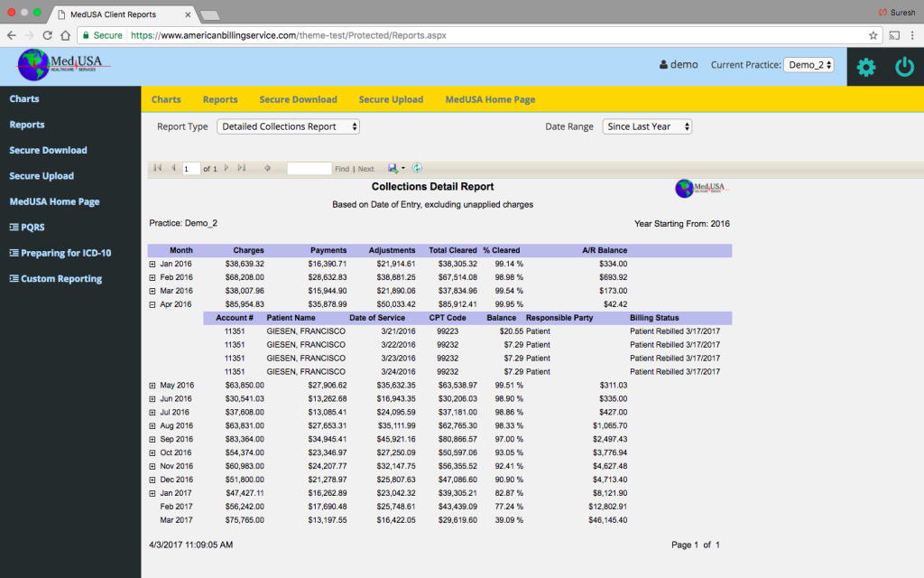Go to previous report page
Image resolution: width=924 pixels, height=578 pixels.
click(x=173, y=168)
